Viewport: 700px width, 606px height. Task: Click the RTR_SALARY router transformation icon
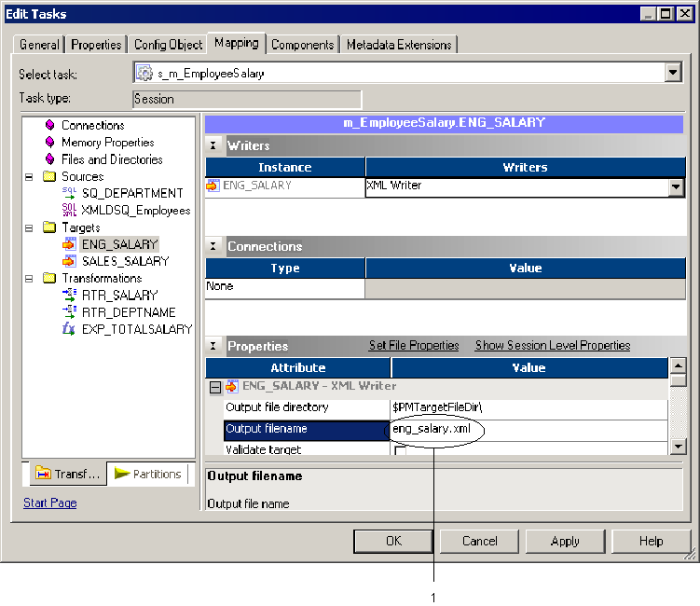pyautogui.click(x=69, y=295)
